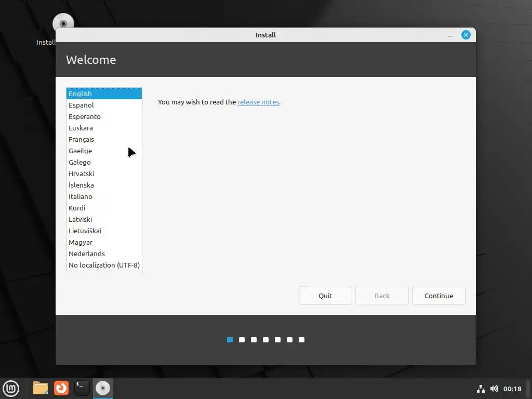532x399 pixels.
Task: Select Hrvatski in the language list
Action: (104, 174)
